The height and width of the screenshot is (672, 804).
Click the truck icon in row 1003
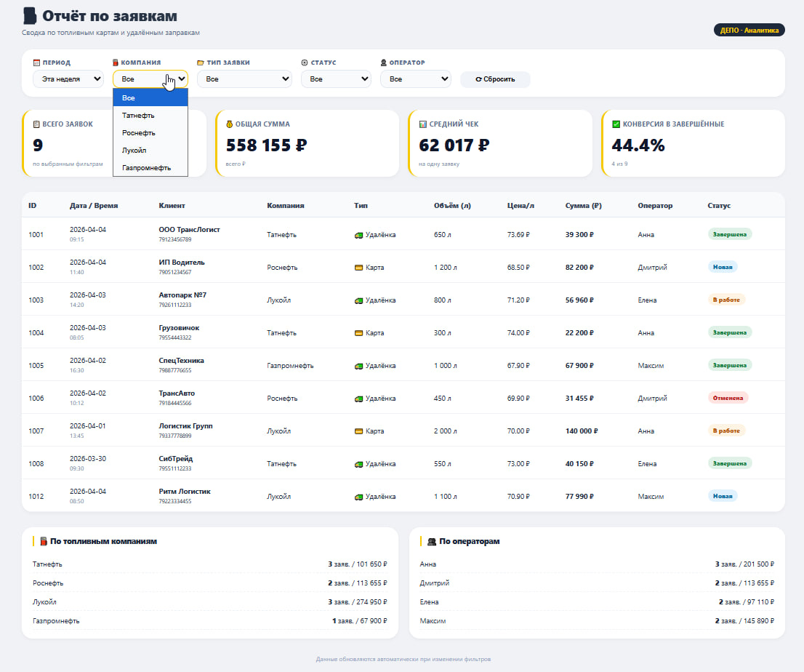359,300
